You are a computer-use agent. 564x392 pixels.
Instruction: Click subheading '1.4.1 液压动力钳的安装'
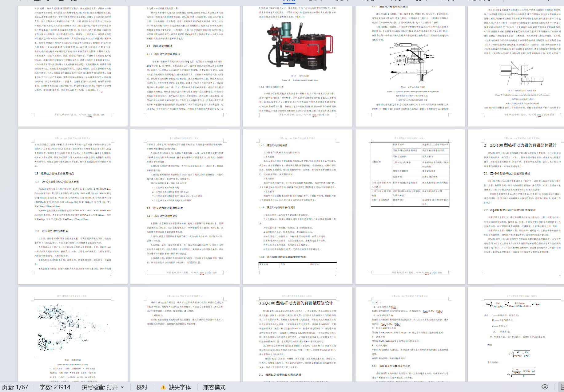[x=162, y=216]
